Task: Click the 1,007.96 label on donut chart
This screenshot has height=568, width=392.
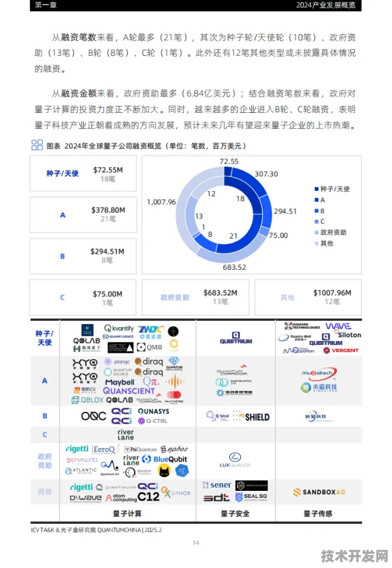Action: coord(161,202)
